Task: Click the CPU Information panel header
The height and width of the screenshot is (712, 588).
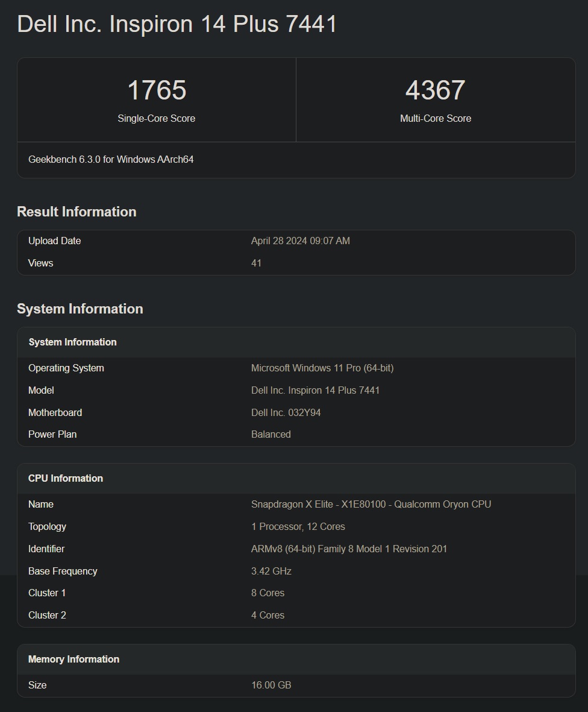Action: (x=66, y=478)
